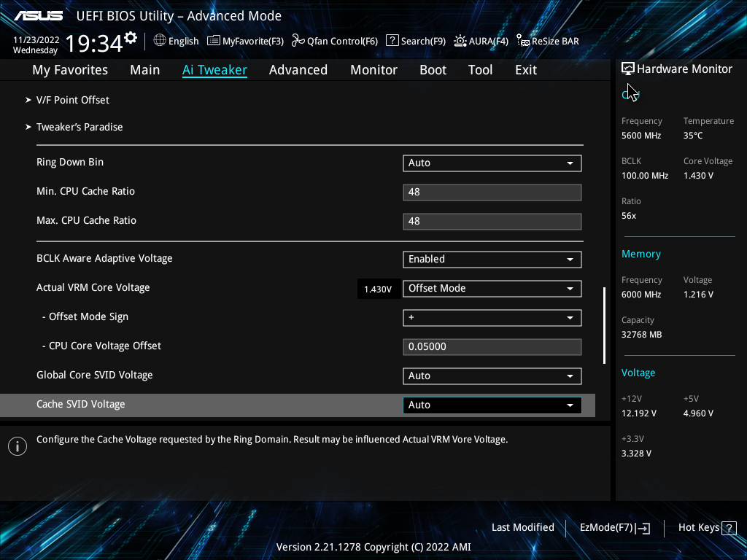Click the Cache SVID Voltage label
747x560 pixels.
[x=80, y=404]
